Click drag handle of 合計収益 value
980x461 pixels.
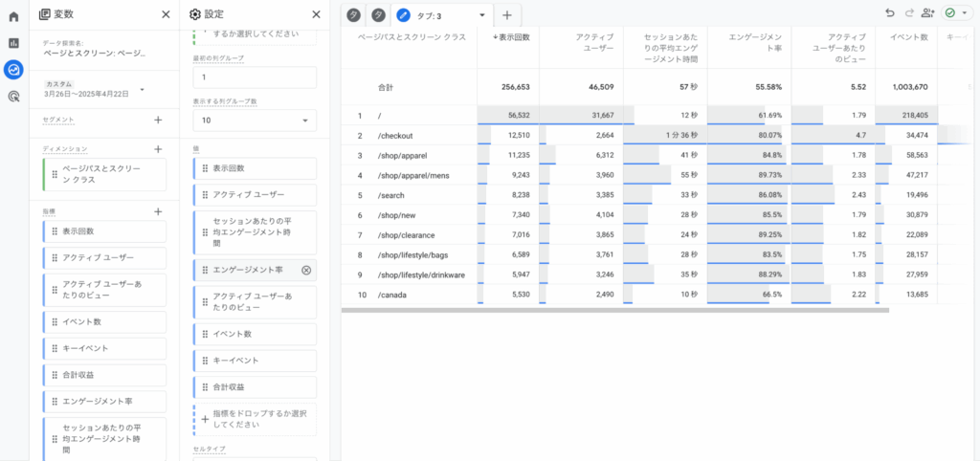pyautogui.click(x=206, y=387)
